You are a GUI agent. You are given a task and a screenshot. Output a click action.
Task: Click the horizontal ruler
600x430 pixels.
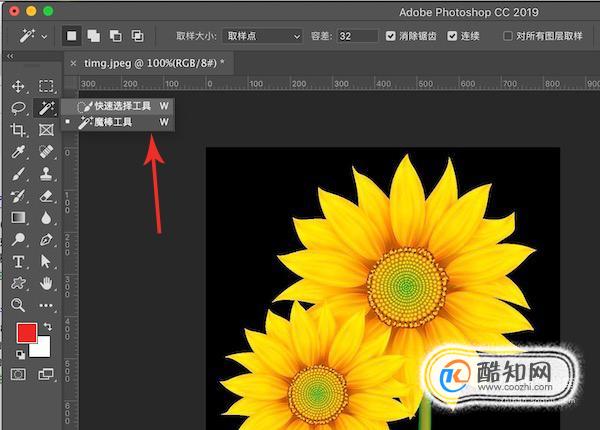pos(339,83)
